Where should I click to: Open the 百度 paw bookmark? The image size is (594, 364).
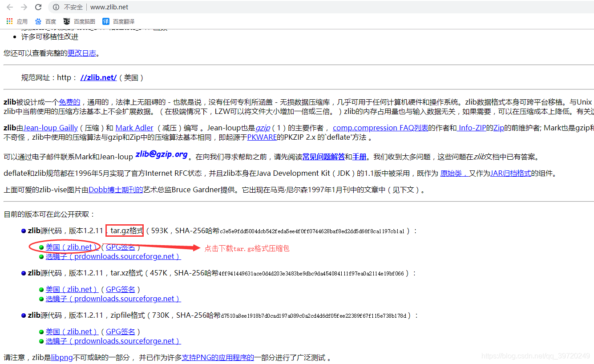45,21
